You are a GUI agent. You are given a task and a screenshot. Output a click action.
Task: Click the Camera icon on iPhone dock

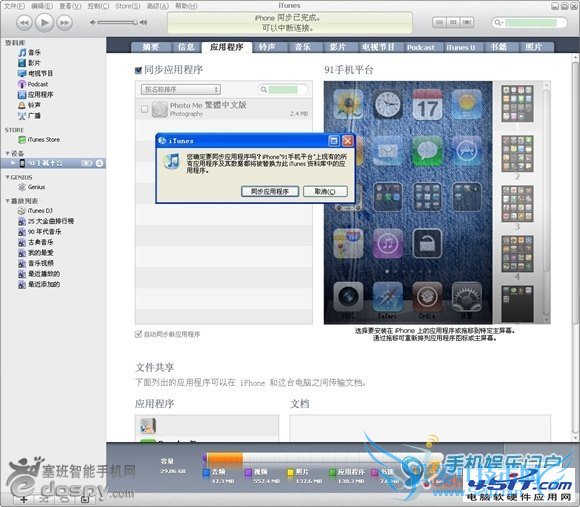348,297
